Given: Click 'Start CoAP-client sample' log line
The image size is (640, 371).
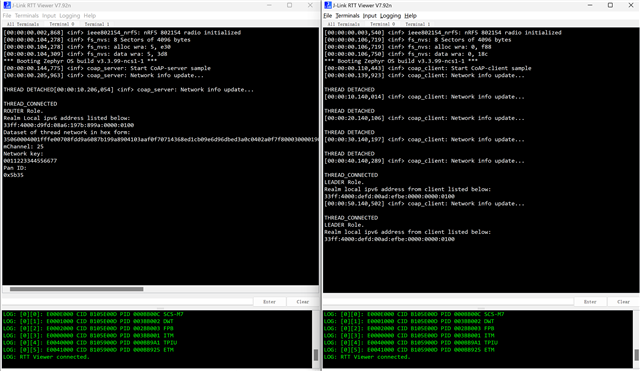Looking at the screenshot, I should pyautogui.click(x=428, y=68).
